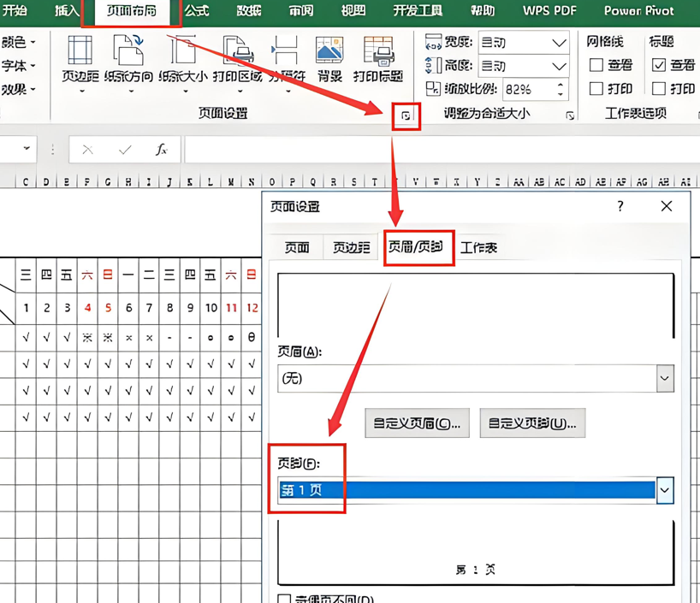700x603 pixels.
Task: Switch to the 公式 ribbon tab
Action: (197, 11)
